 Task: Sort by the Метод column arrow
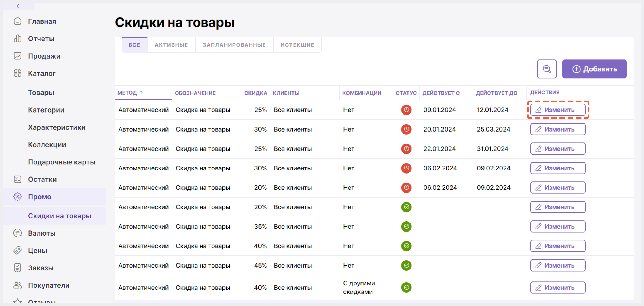point(141,93)
